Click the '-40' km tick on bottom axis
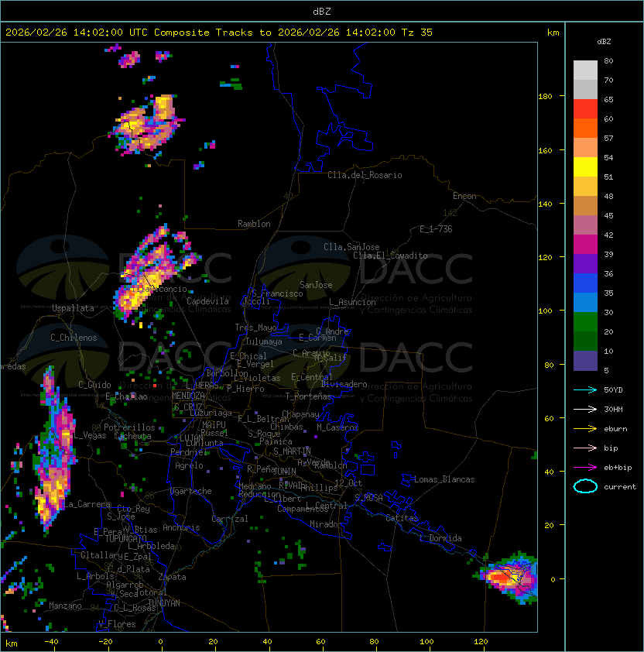 (51, 642)
